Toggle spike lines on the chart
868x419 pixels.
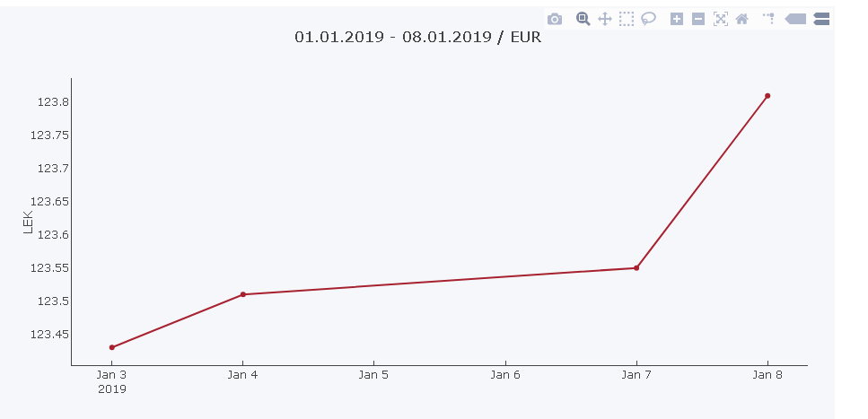(x=768, y=19)
